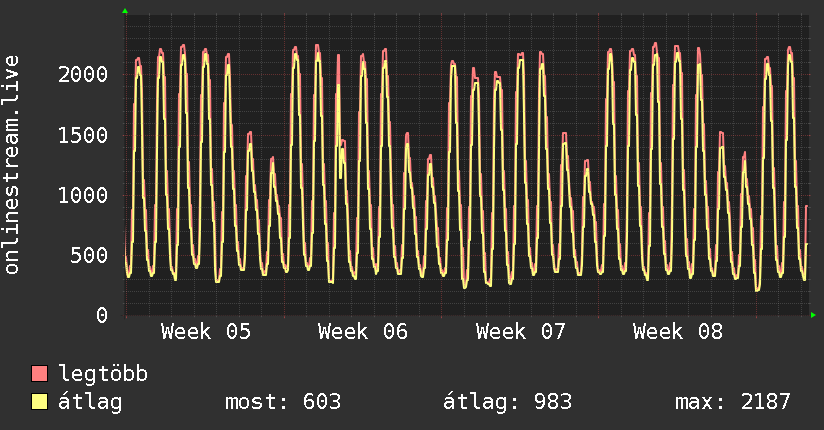Click the 'max: 2187' maximum statistic
The image size is (824, 430).
[733, 402]
